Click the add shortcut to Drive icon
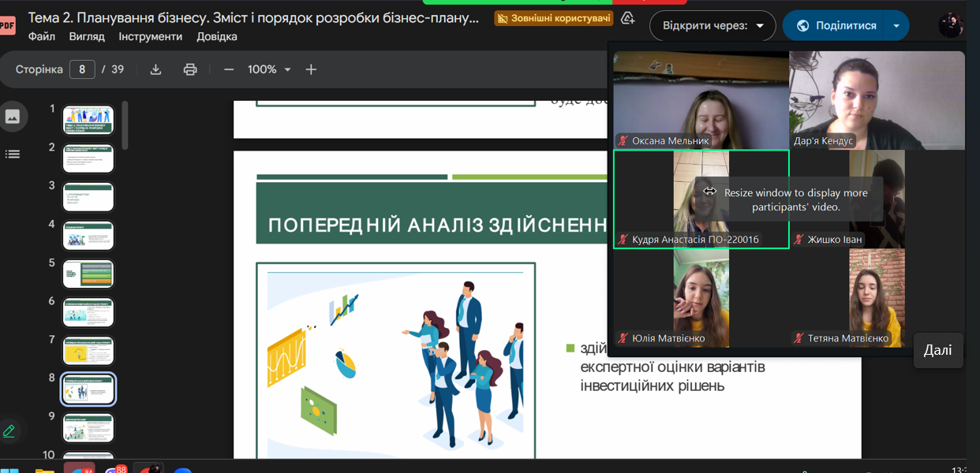This screenshot has height=473, width=980. (x=628, y=18)
